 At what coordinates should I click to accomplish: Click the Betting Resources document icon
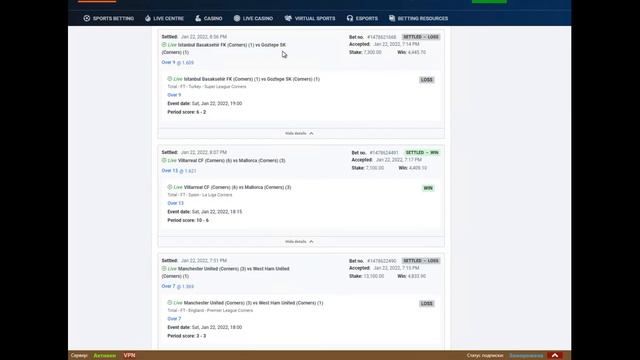(392, 18)
